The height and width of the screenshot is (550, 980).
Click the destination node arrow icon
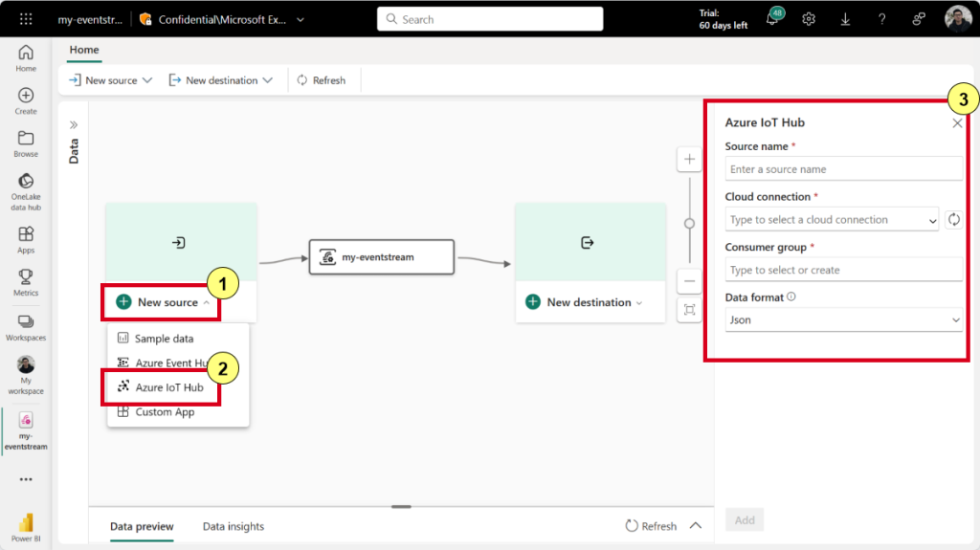click(587, 243)
